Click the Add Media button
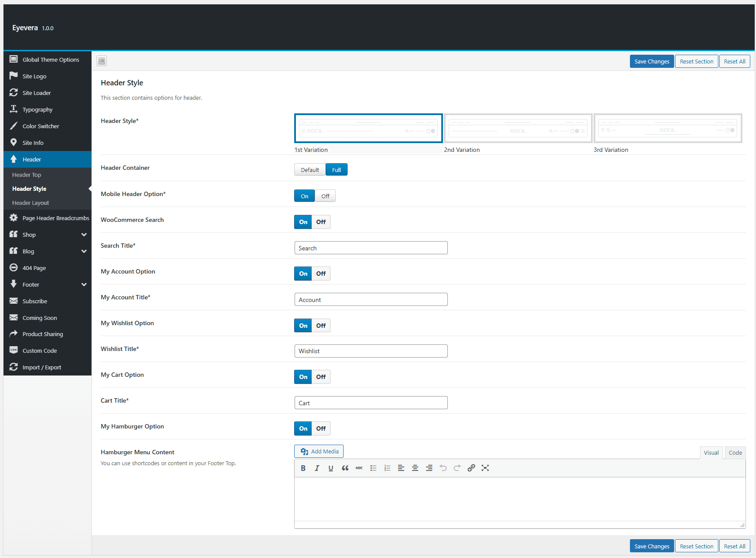Viewport: 756px width, 558px height. (x=319, y=451)
